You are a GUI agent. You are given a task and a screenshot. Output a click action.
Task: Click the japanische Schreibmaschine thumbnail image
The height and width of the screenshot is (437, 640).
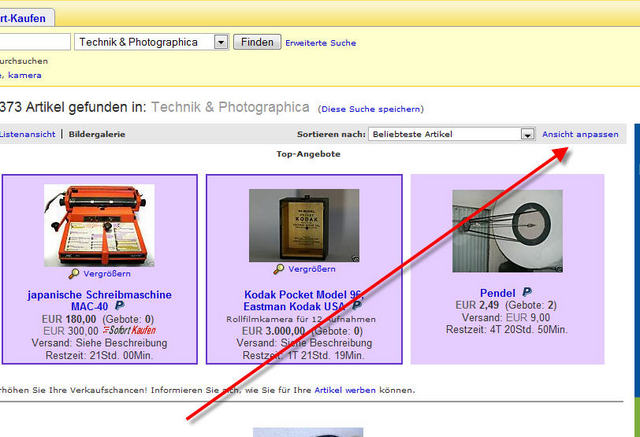tap(99, 225)
